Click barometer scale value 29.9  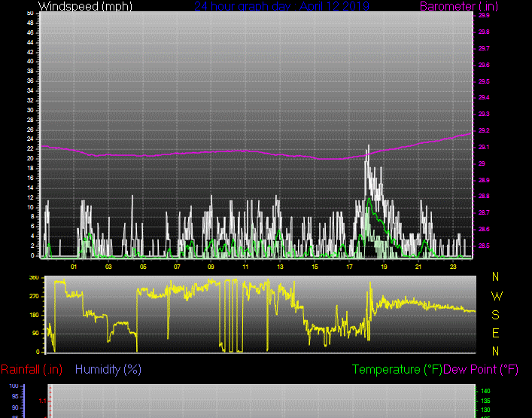click(484, 15)
